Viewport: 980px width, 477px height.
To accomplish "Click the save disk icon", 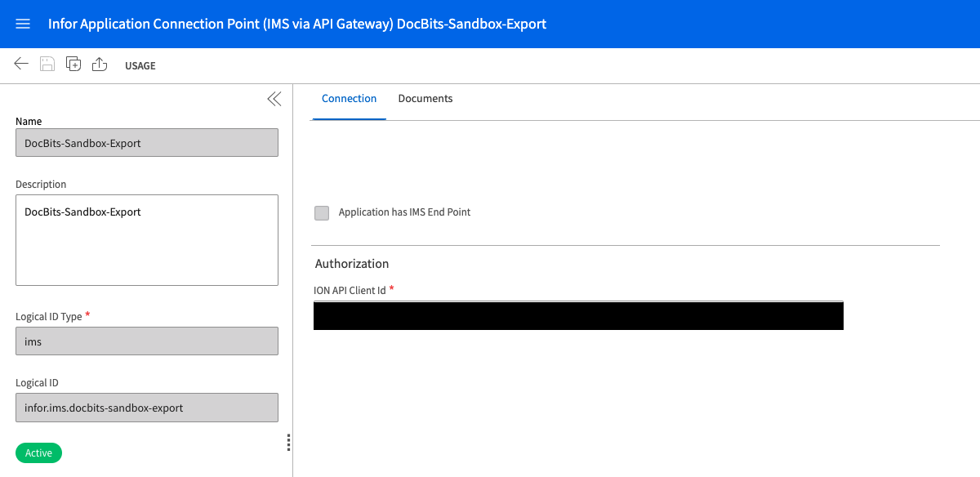I will coord(47,65).
